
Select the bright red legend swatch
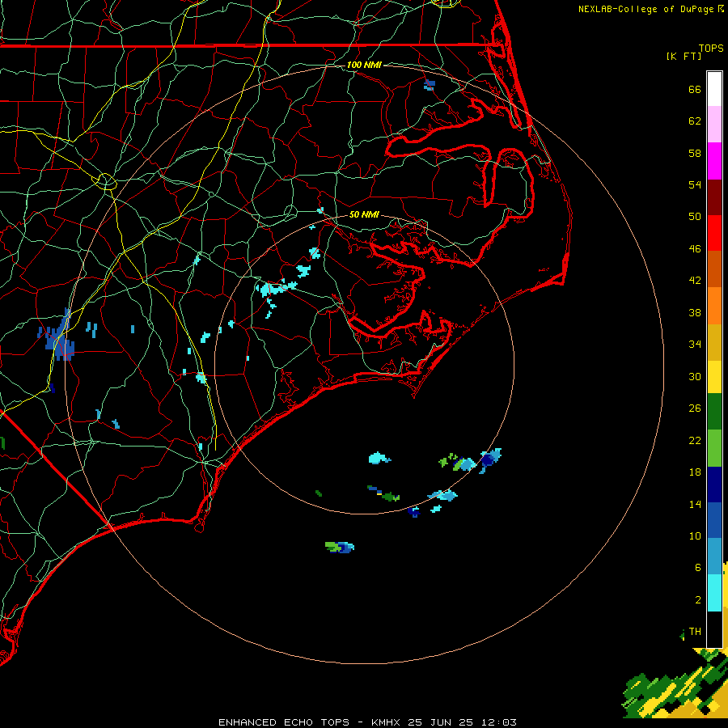point(714,233)
